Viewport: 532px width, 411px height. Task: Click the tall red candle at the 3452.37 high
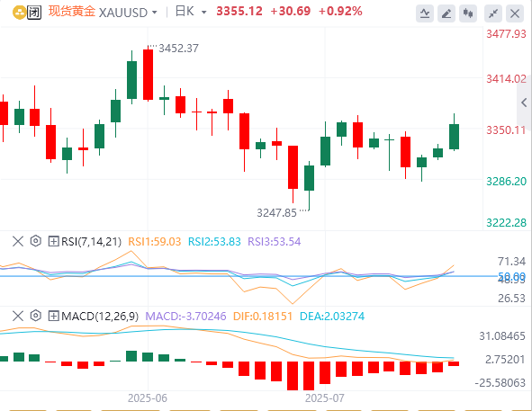coord(148,75)
